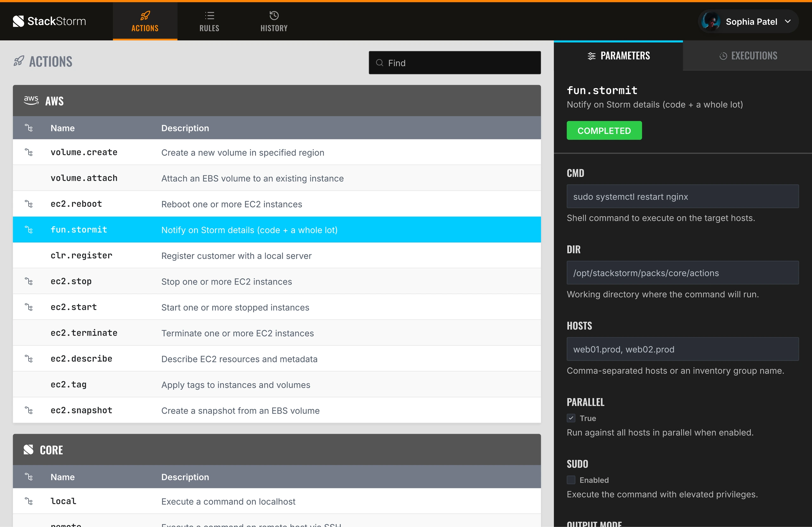Image resolution: width=812 pixels, height=527 pixels.
Task: Click the CORE pack logo icon
Action: click(28, 450)
